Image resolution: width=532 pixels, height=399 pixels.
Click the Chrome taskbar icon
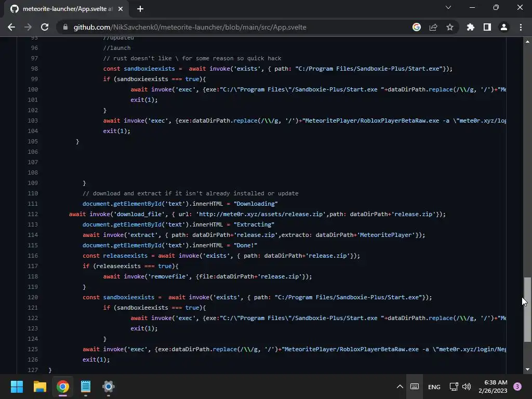pos(63,387)
